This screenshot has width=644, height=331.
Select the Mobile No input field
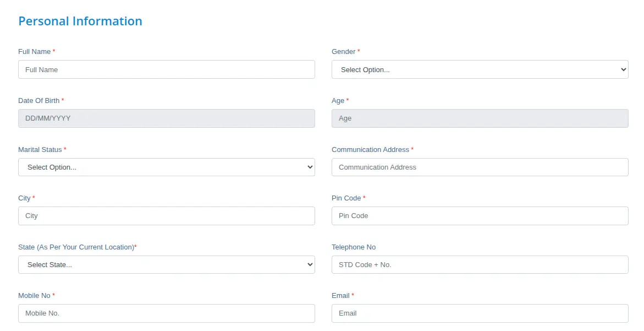coord(166,313)
